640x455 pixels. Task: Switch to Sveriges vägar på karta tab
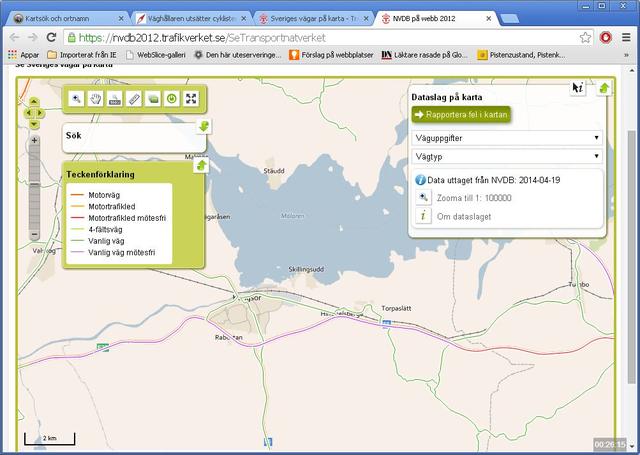[310, 18]
